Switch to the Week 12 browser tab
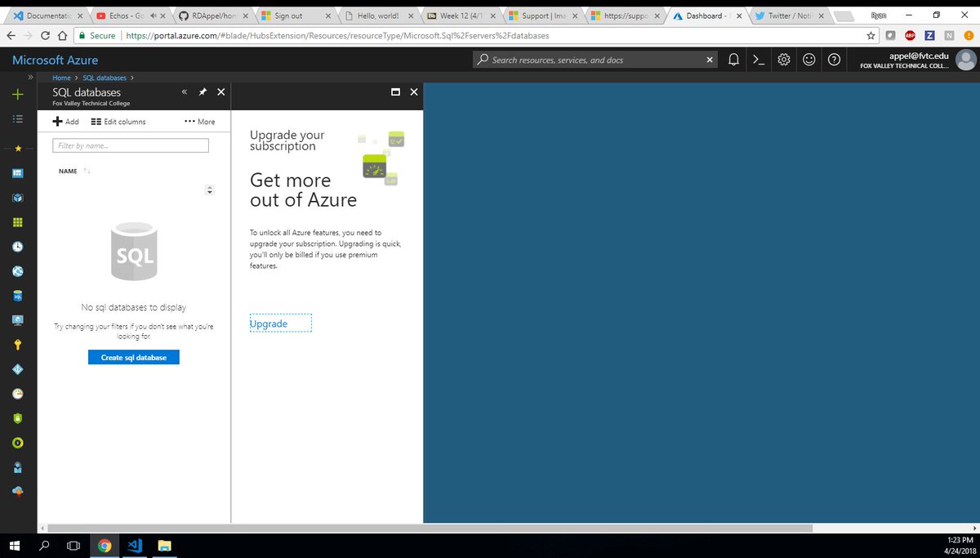 pos(459,16)
